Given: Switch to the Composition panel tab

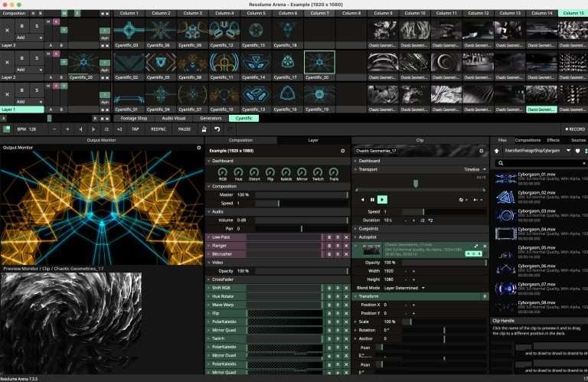Looking at the screenshot, I should (x=240, y=140).
